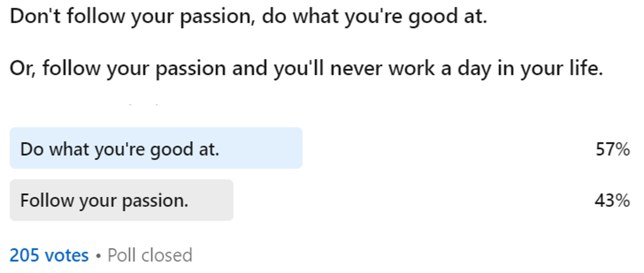Click the dot separator before 'Poll closed'
The width and height of the screenshot is (644, 273).
[98, 255]
